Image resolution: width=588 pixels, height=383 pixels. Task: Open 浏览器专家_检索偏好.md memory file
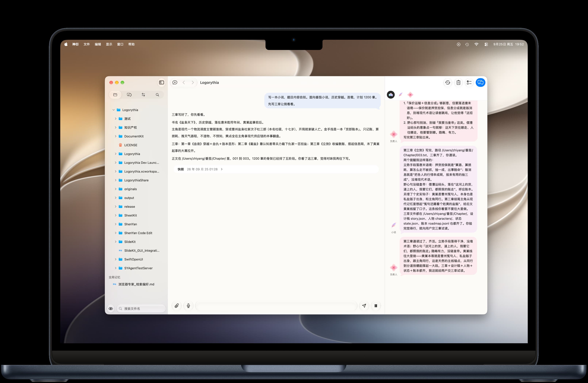(134, 284)
